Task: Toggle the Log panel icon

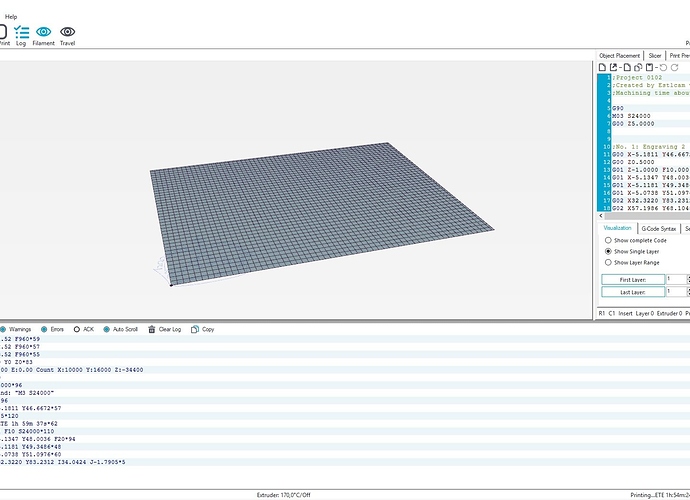Action: tap(21, 36)
